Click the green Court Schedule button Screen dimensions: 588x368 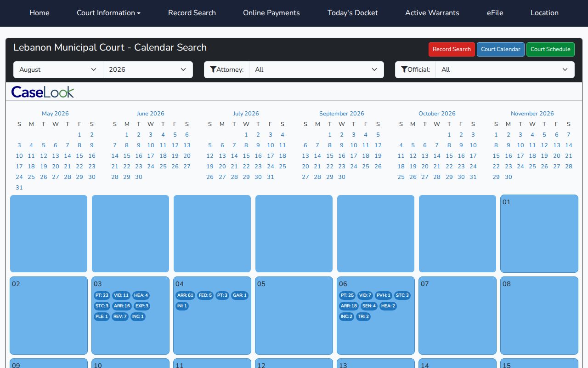click(550, 49)
